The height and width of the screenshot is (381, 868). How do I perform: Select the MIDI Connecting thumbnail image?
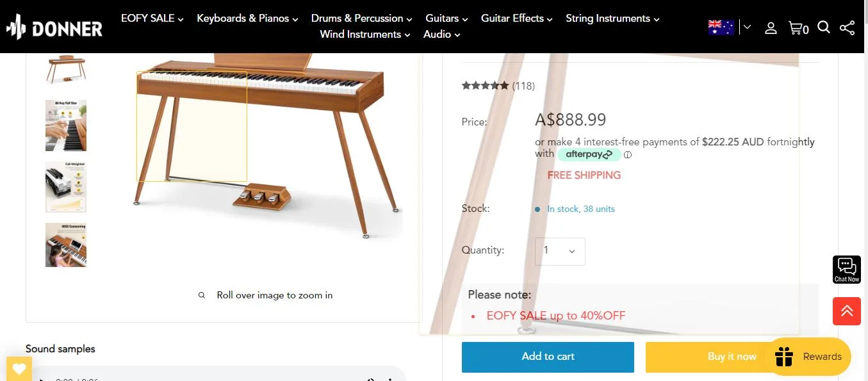65,245
